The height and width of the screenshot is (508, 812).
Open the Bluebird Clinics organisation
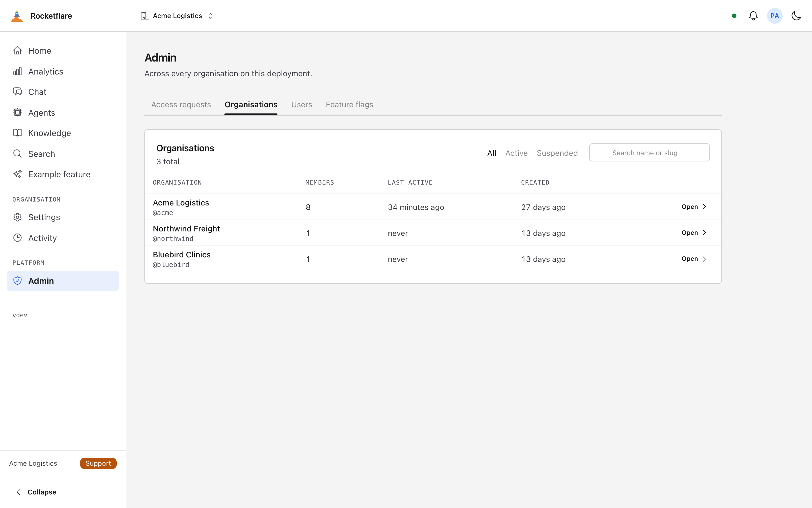click(694, 259)
